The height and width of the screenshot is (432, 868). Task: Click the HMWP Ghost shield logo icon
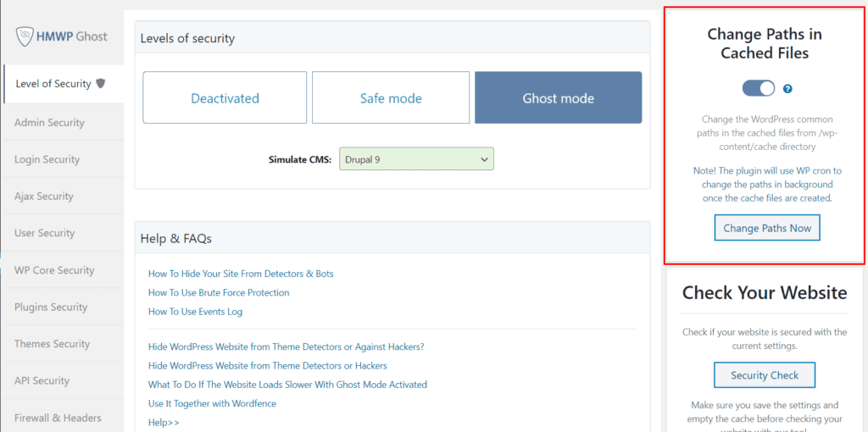pos(25,37)
